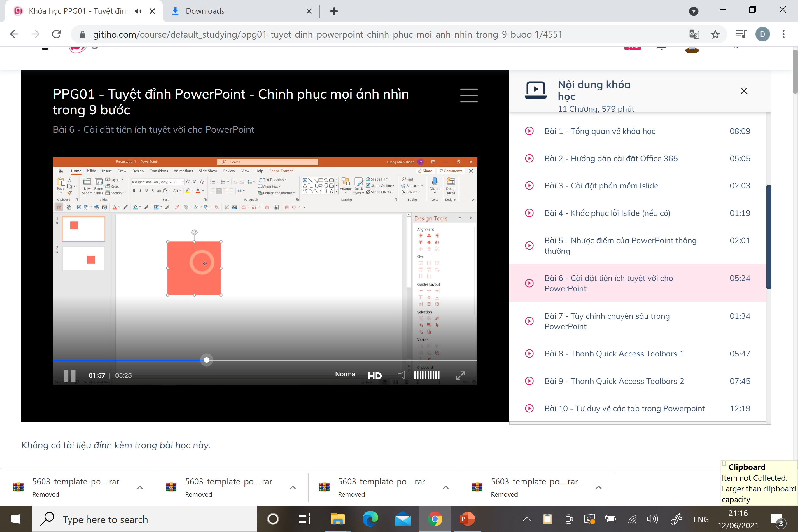Close Downloads browser tab
The width and height of the screenshot is (798, 532).
point(309,11)
